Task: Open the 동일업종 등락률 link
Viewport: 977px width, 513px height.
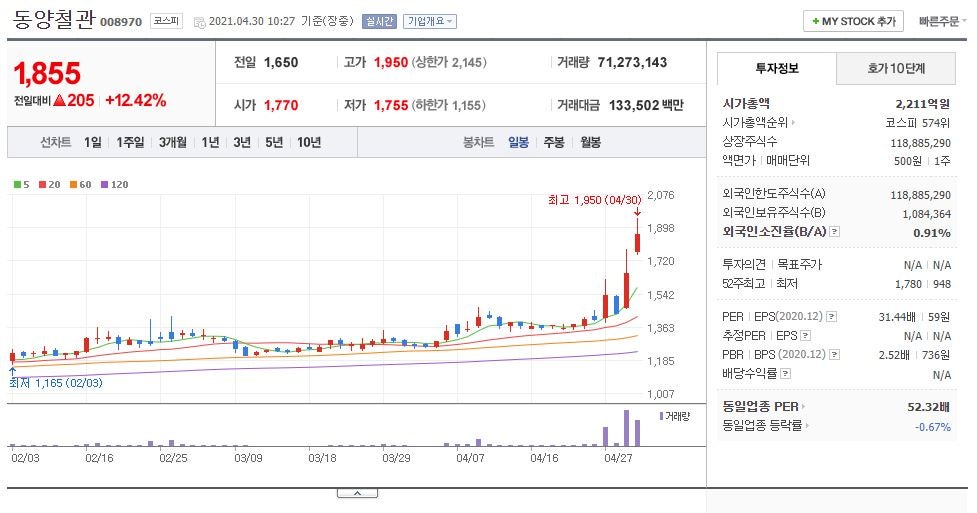Action: (x=765, y=426)
